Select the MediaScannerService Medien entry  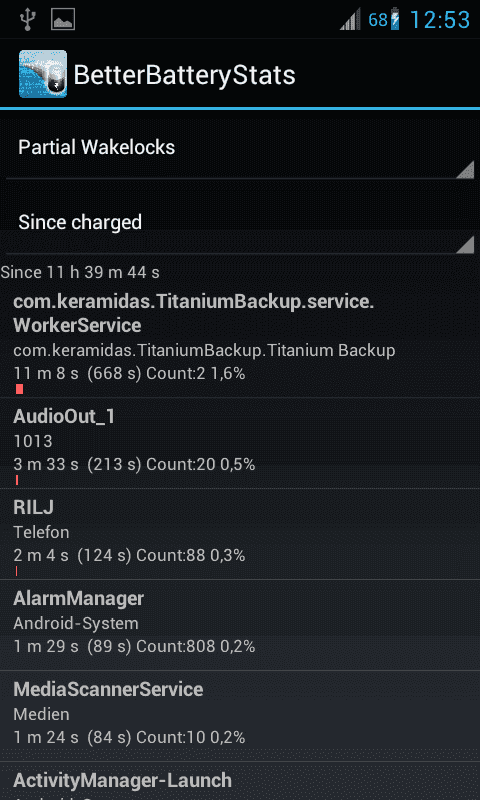[x=240, y=716]
